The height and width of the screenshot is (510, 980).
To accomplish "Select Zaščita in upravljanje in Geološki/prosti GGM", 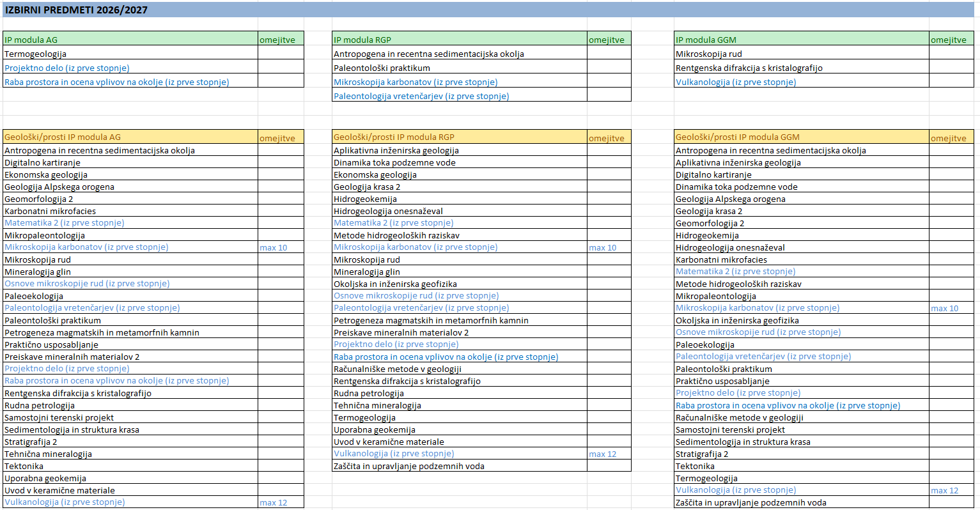I will [751, 502].
